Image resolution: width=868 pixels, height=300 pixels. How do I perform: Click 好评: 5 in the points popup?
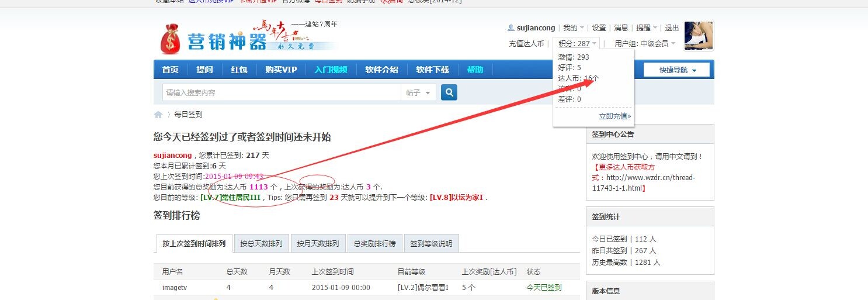[x=570, y=68]
